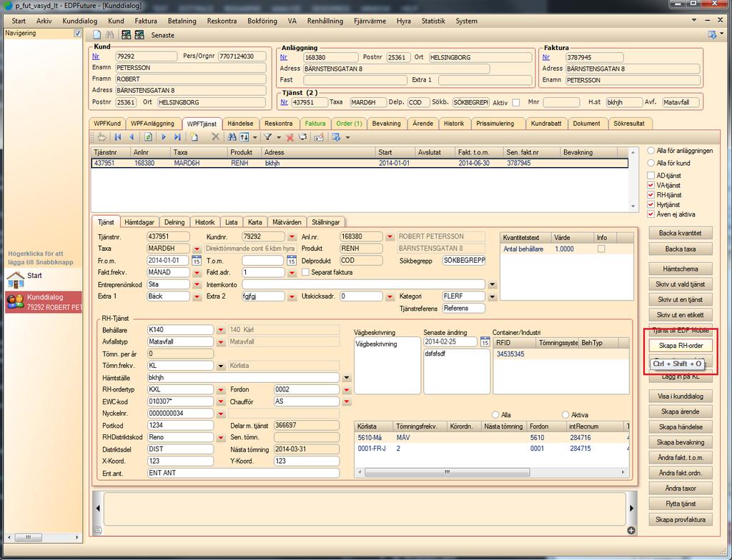Click the Nr link in the Kund section
This screenshot has width=732, height=560.
96,56
